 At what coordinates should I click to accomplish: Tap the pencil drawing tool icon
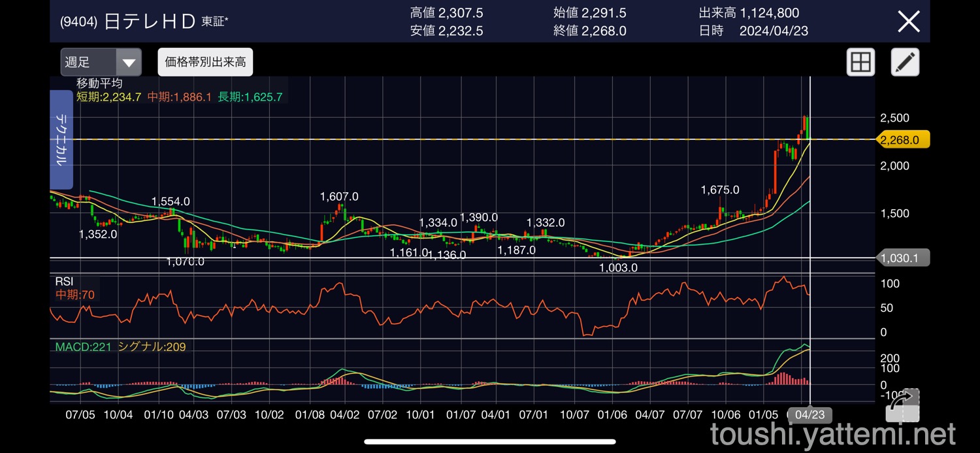coord(905,63)
